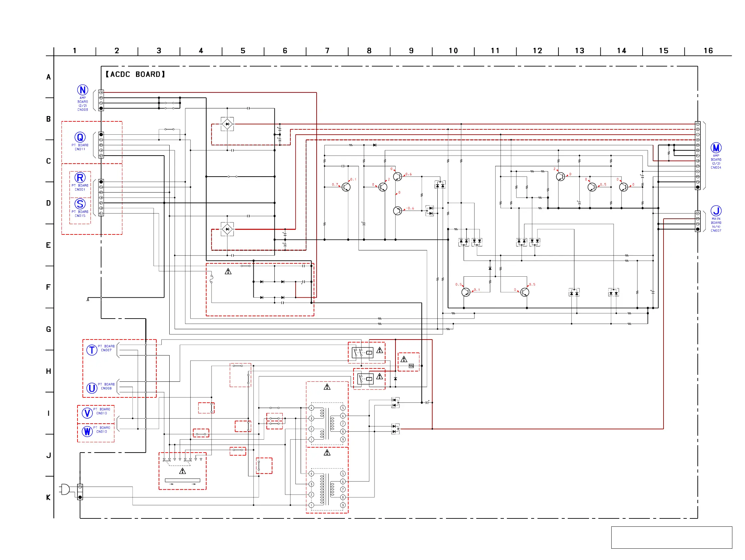Select column heading 16 on top ruler
The width and height of the screenshot is (745, 560).
[708, 51]
